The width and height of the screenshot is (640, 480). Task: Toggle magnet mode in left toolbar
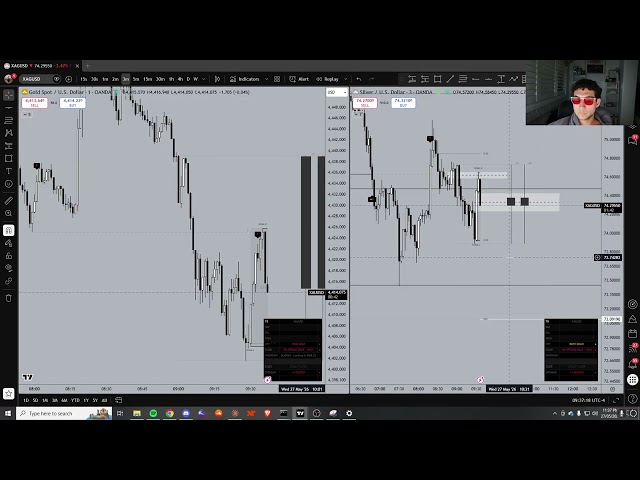pos(9,230)
